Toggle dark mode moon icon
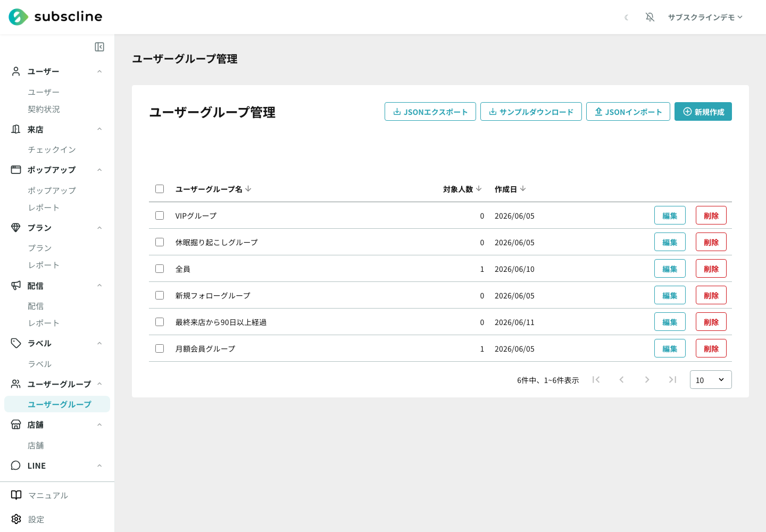The height and width of the screenshot is (532, 766). tap(627, 18)
